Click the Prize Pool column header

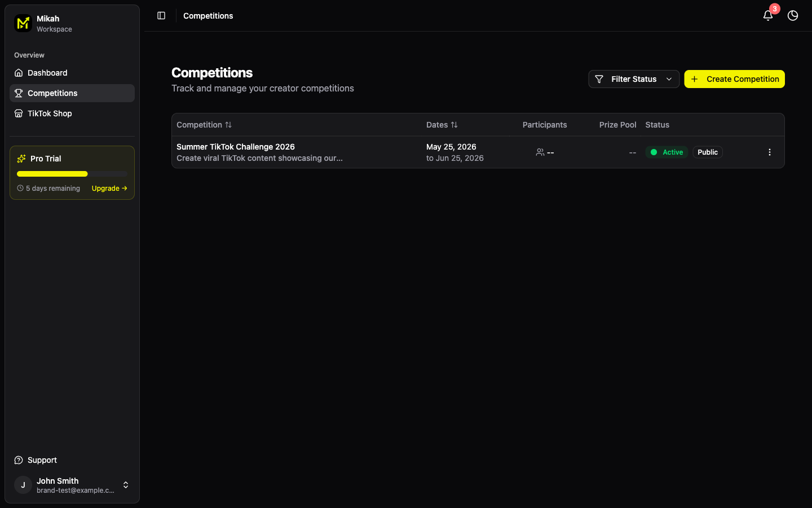click(617, 125)
